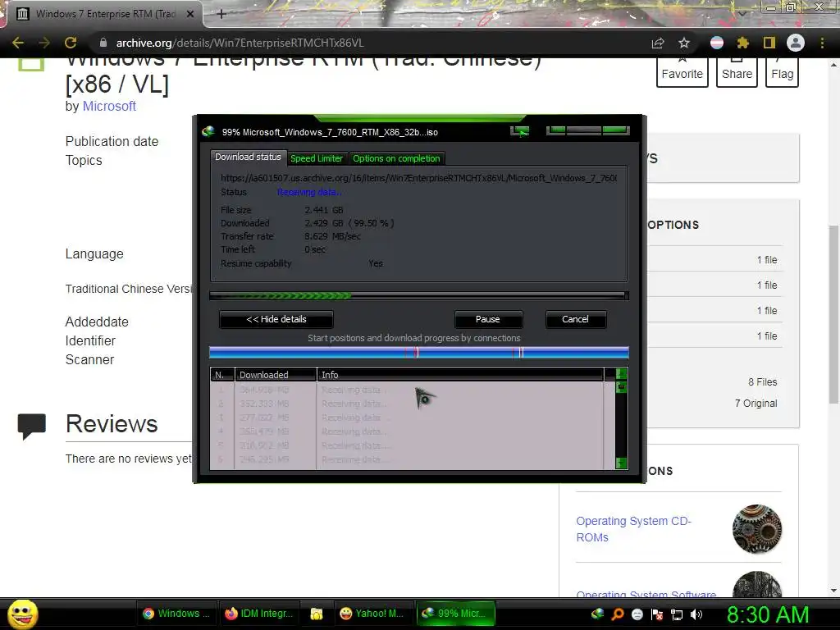Screen dimensions: 840x630
Task: Open Chrome three-dot menu
Action: 822,43
